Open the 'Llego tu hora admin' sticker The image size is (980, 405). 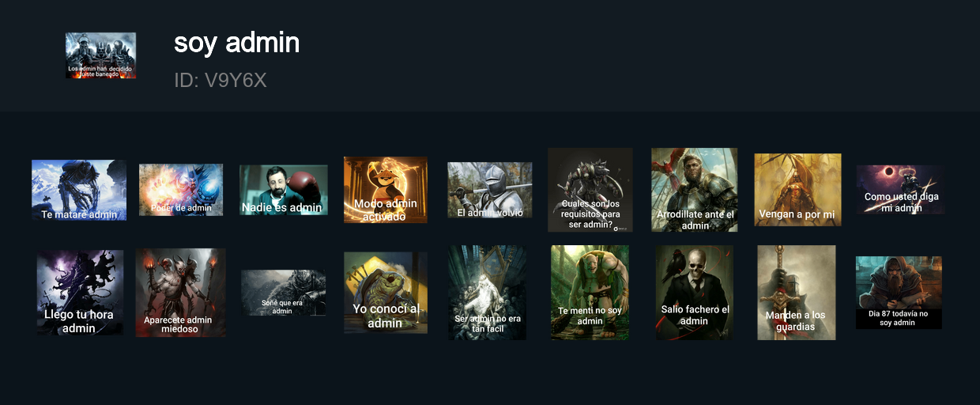point(80,293)
